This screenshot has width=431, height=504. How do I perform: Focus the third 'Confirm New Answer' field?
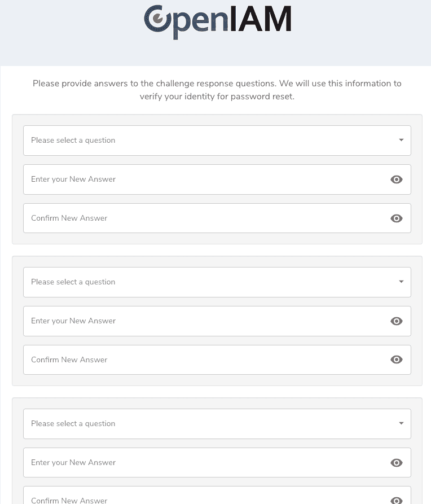[x=203, y=499]
